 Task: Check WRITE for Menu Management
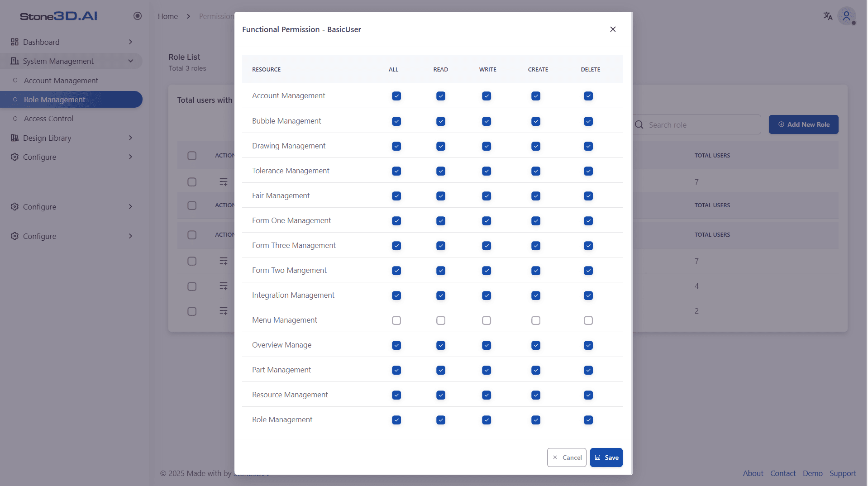(486, 320)
